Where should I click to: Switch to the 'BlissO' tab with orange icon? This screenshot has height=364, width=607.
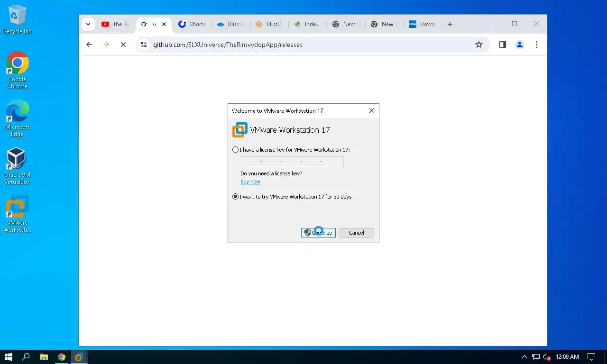tap(269, 24)
